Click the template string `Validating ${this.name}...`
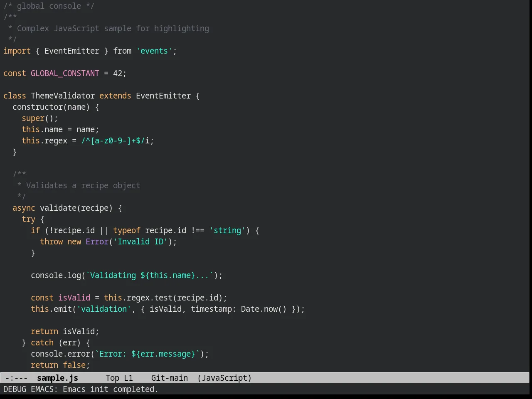This screenshot has height=399, width=532. click(150, 275)
